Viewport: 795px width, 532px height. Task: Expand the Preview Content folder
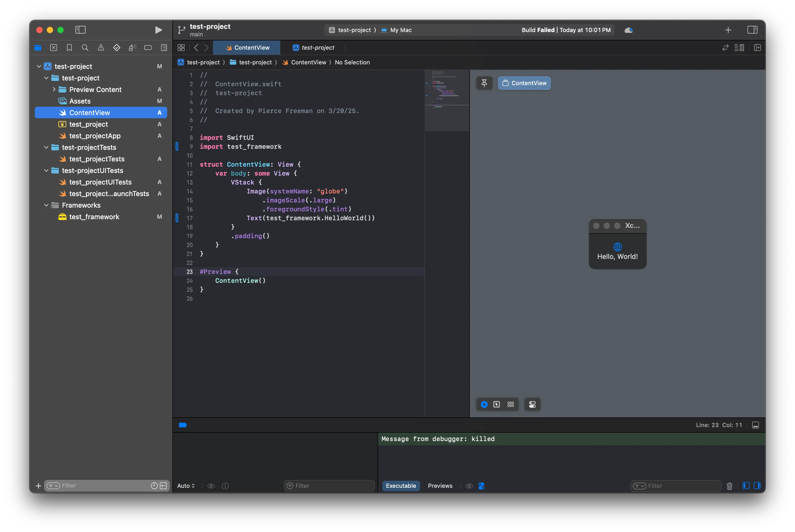point(54,89)
